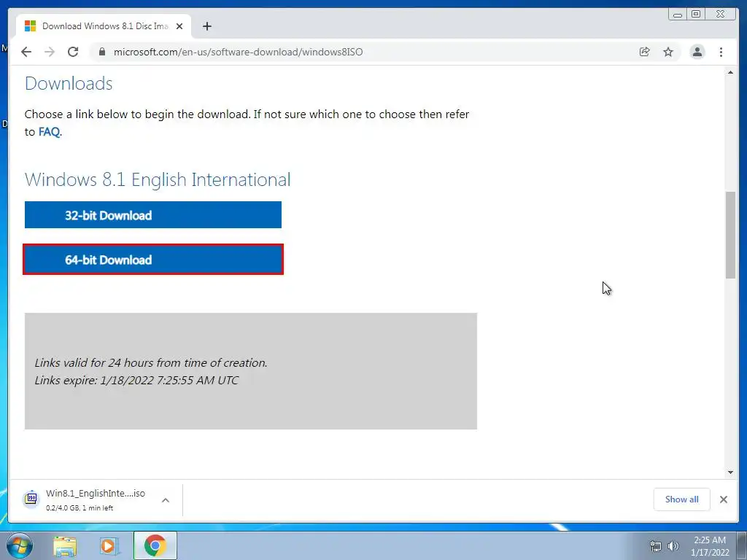Click the Downloads heading text
The width and height of the screenshot is (747, 560).
tap(69, 83)
